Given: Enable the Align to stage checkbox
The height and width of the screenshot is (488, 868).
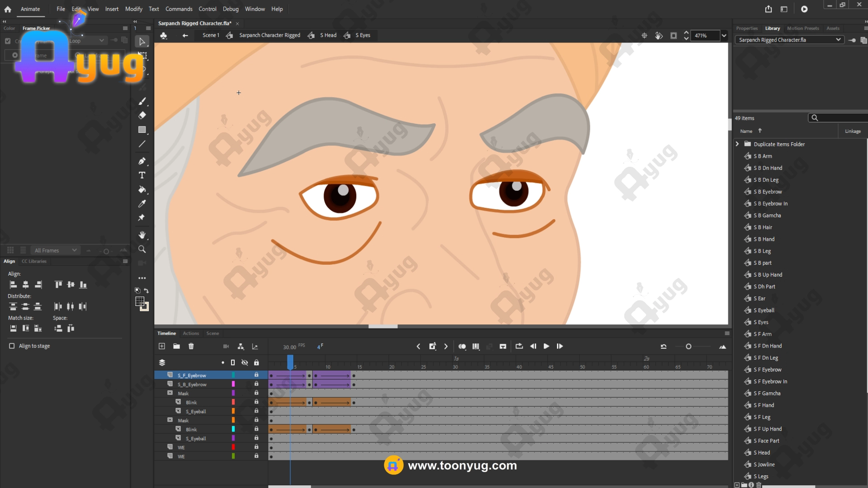Looking at the screenshot, I should coord(12,346).
